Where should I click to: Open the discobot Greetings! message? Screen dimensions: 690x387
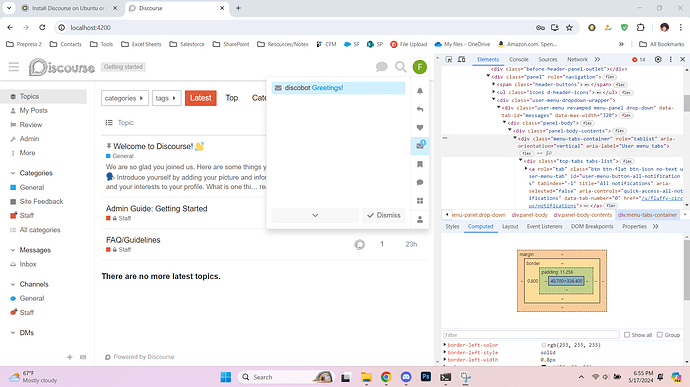point(338,88)
